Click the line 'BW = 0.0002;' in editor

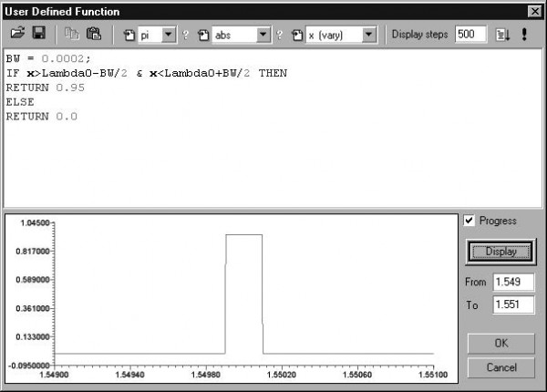point(48,58)
